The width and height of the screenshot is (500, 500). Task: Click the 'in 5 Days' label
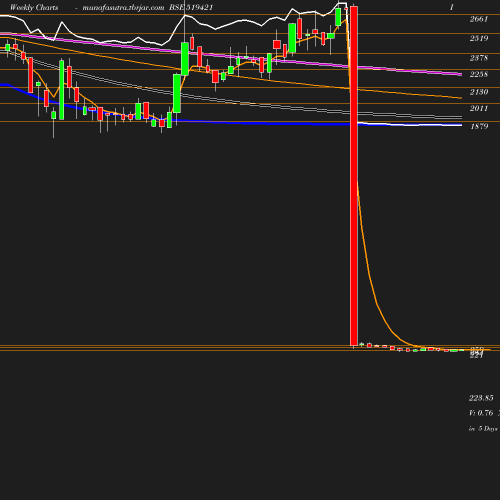click(x=483, y=428)
